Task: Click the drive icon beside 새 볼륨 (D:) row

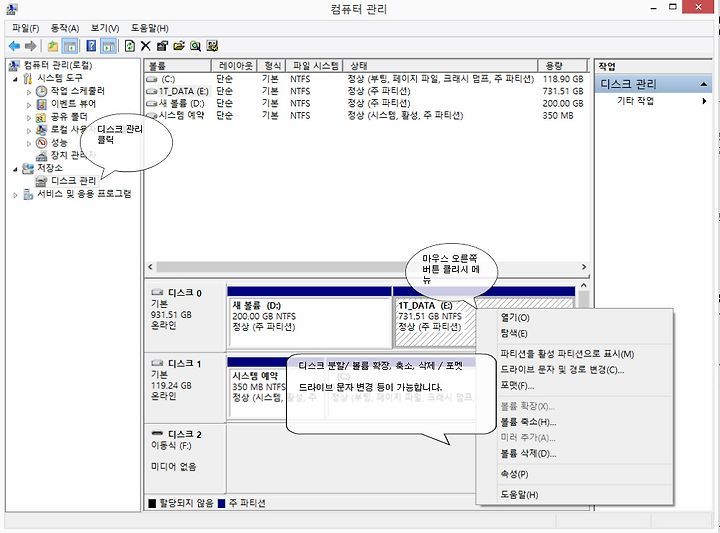Action: (152, 103)
